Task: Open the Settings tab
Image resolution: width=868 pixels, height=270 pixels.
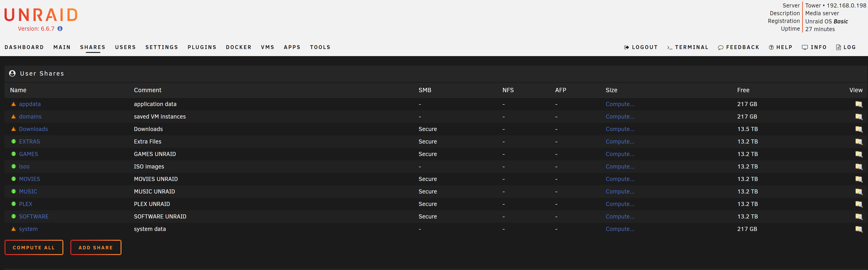Action: (x=162, y=47)
